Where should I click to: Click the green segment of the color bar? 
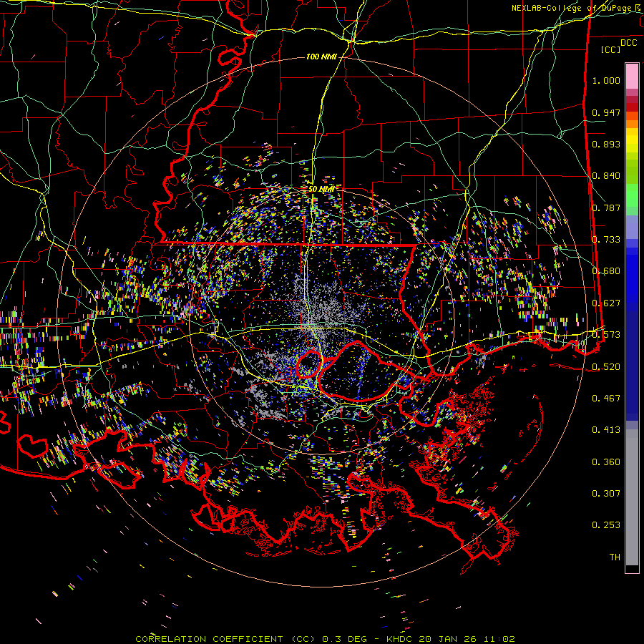tap(632, 195)
